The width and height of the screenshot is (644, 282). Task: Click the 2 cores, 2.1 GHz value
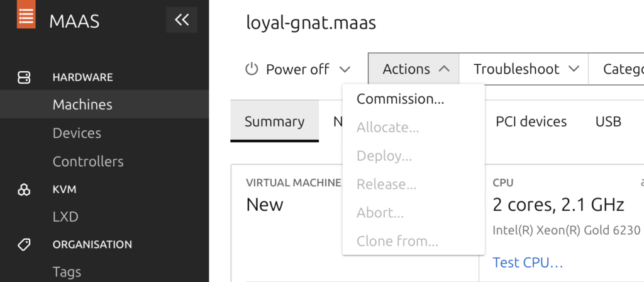558,205
